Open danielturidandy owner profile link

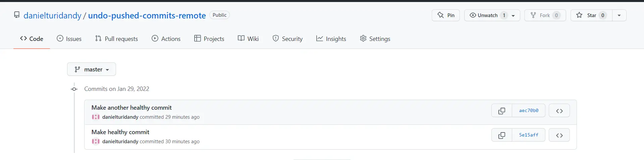(x=52, y=15)
